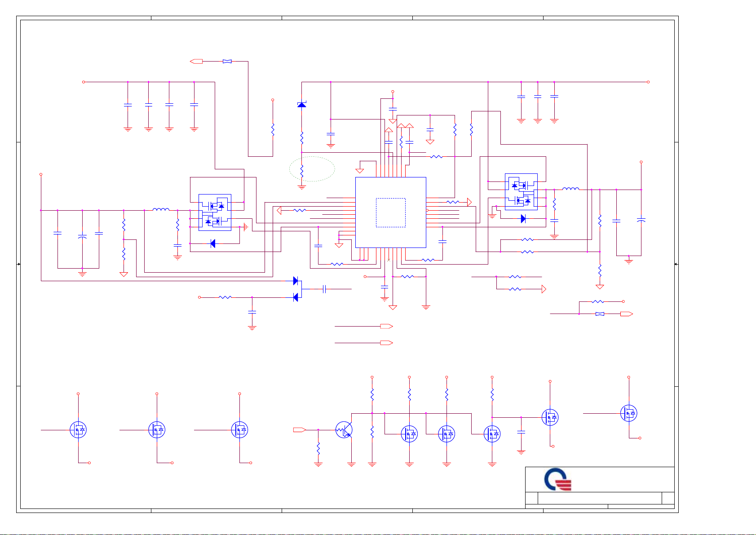Viewport: 756px width, 535px height.
Task: Click the inductor beside the left dual-MOSFET
Action: click(x=161, y=209)
